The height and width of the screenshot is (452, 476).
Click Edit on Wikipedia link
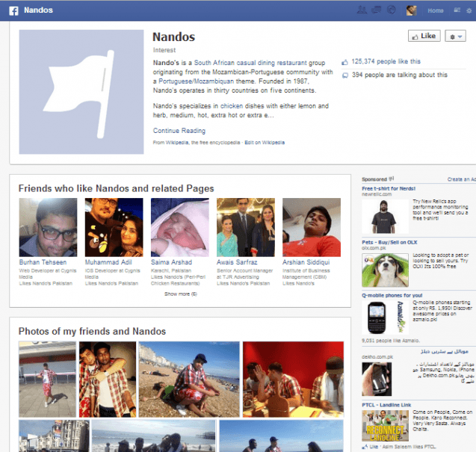coord(265,143)
